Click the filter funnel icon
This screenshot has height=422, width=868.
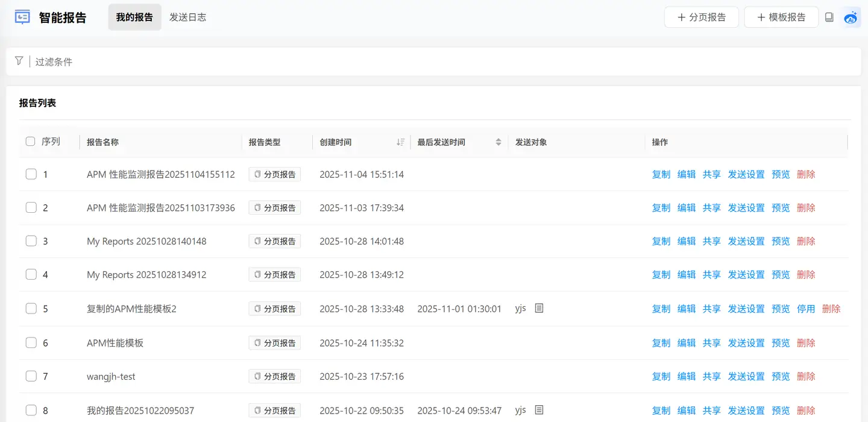(19, 61)
